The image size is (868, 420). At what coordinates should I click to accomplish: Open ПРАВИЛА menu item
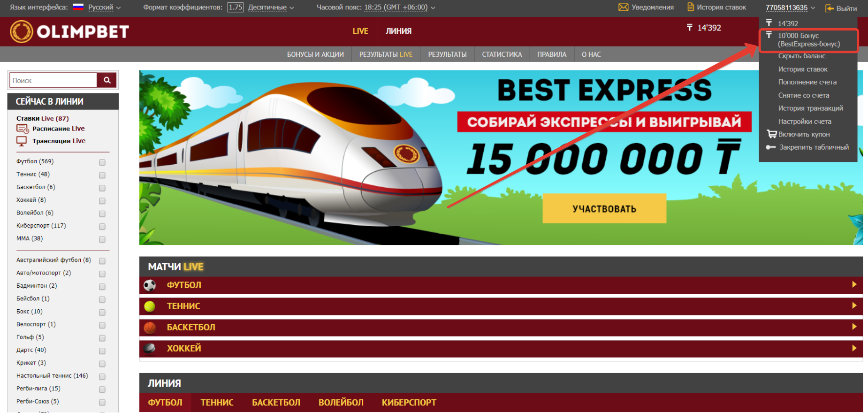point(552,54)
